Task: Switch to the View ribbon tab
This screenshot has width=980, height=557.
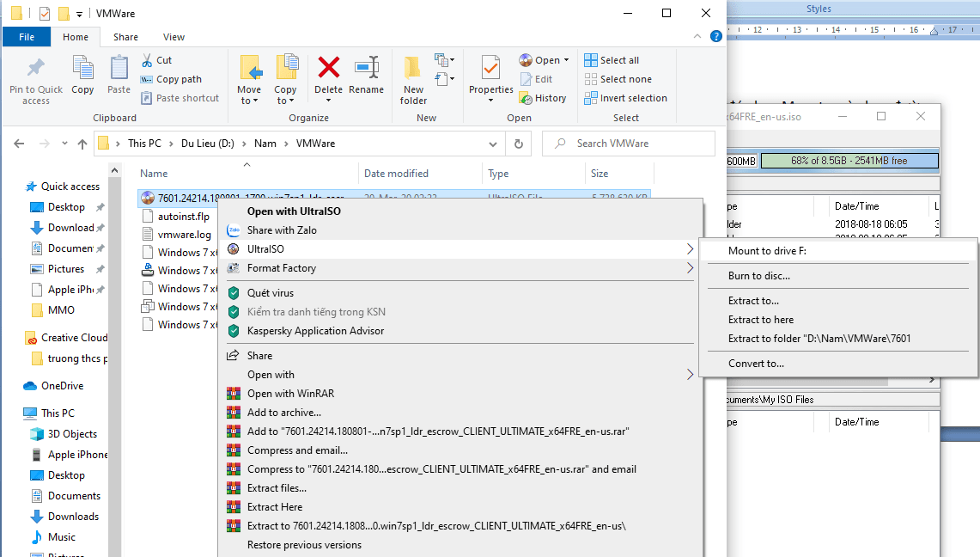Action: [x=173, y=37]
